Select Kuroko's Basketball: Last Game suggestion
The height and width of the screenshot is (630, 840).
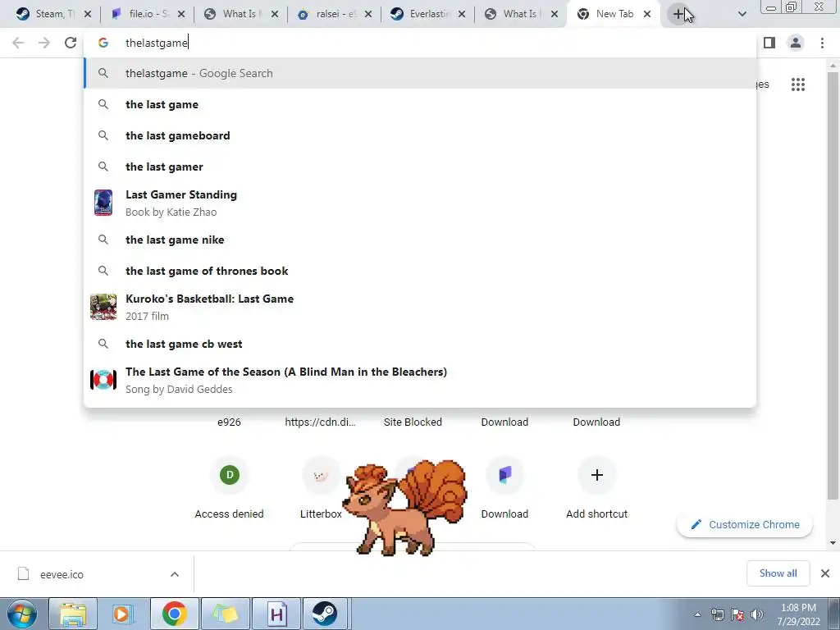point(420,307)
